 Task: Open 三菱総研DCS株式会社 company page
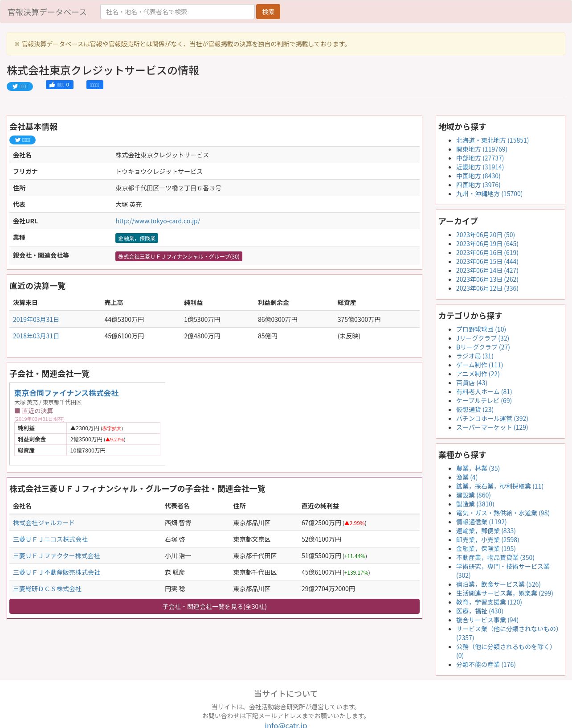click(47, 589)
